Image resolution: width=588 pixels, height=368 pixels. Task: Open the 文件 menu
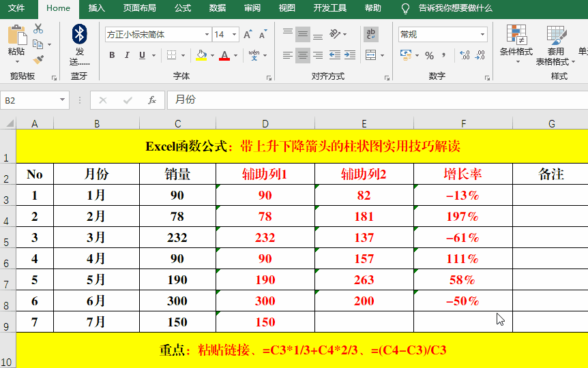16,8
